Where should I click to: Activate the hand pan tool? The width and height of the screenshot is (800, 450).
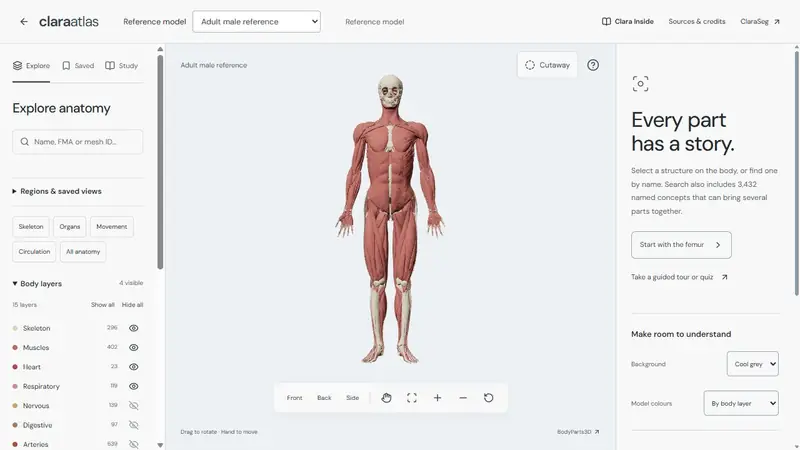[x=386, y=397]
